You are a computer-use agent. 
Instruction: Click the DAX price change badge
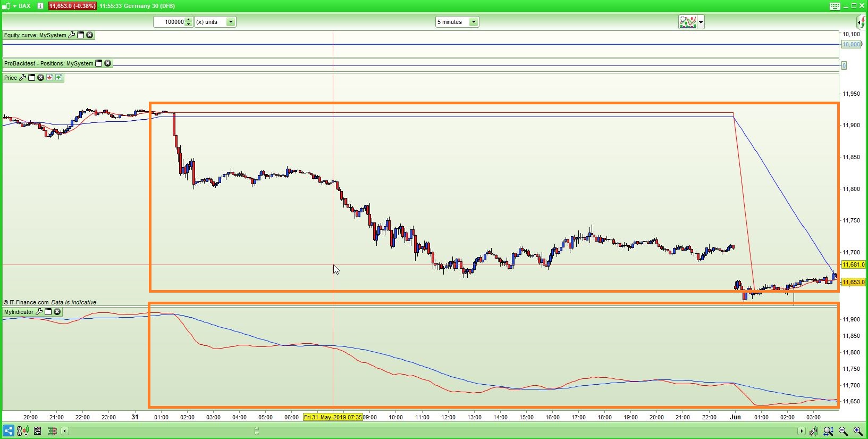pos(72,6)
